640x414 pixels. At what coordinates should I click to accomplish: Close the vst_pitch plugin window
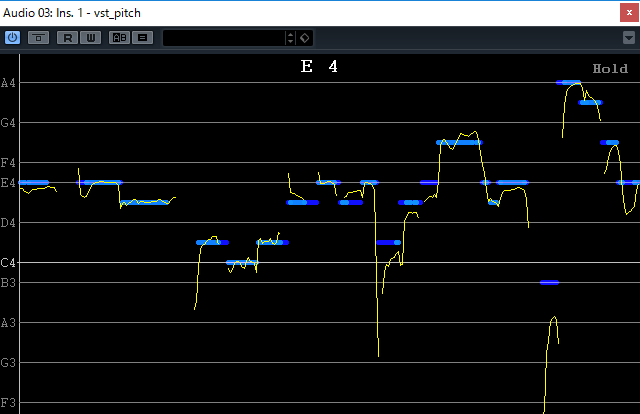click(x=629, y=13)
